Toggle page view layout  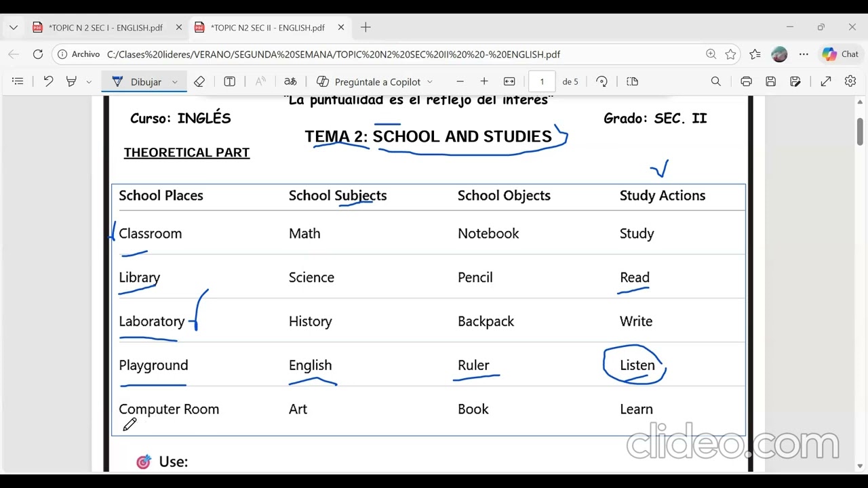[633, 81]
